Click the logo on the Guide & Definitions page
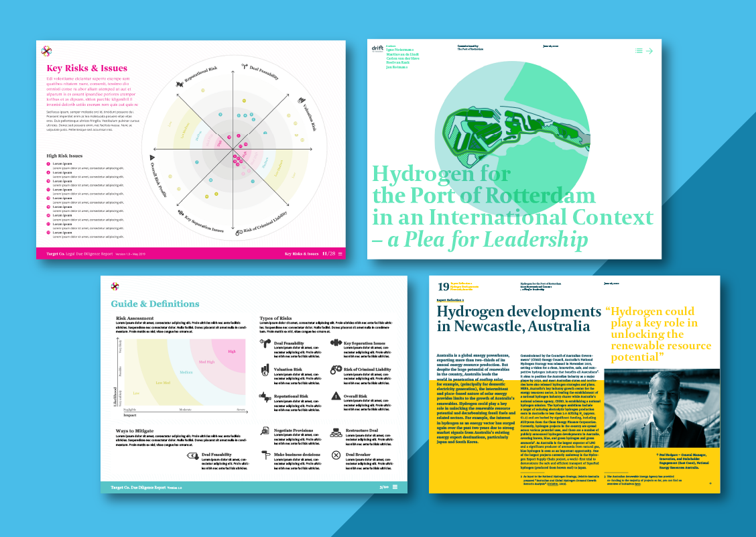Viewport: 756px width, 537px height. pyautogui.click(x=115, y=286)
